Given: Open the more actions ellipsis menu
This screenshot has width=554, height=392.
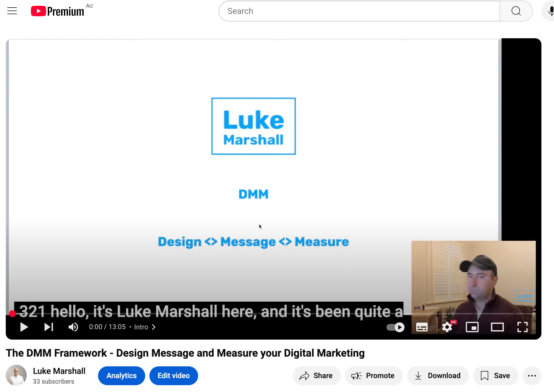Looking at the screenshot, I should (532, 375).
